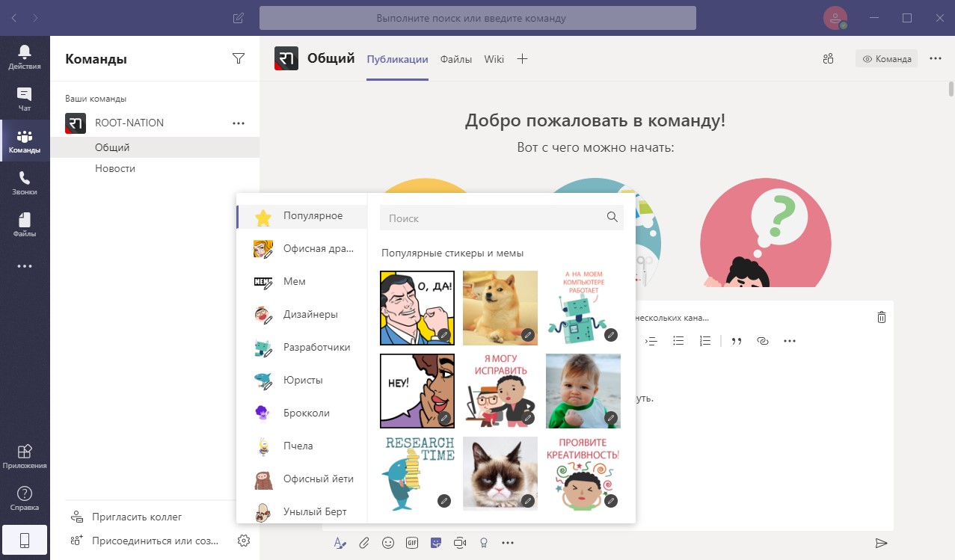Filter teams with the funnel icon

[x=239, y=58]
